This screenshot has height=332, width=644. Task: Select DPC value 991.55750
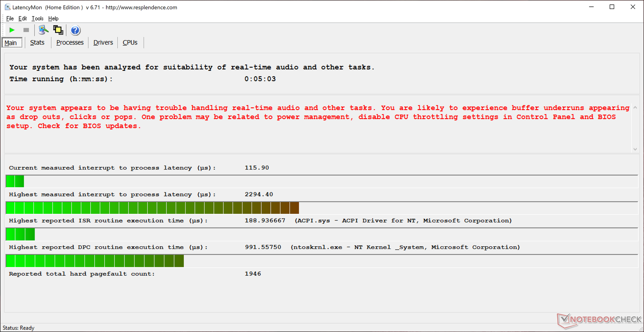263,247
